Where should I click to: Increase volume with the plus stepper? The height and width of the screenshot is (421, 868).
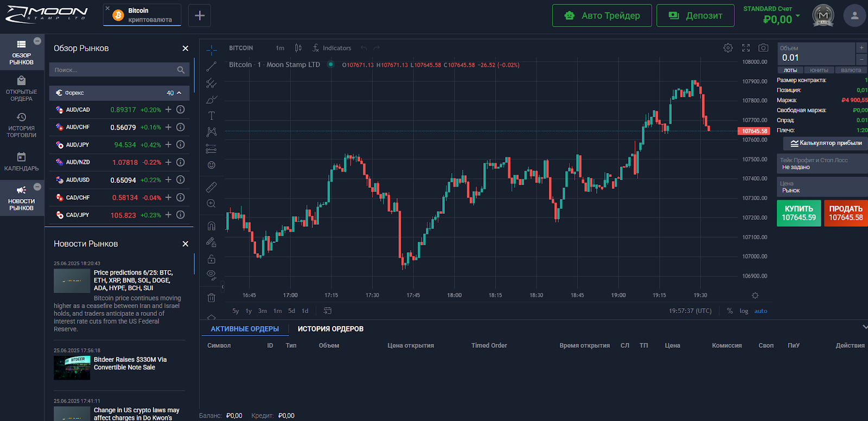[x=861, y=48]
